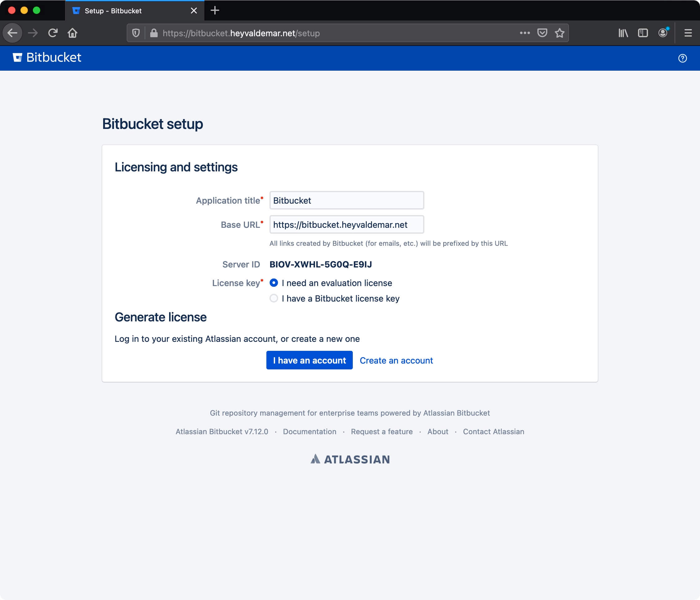700x600 pixels.
Task: Click the Base URL input field
Action: [x=346, y=224]
